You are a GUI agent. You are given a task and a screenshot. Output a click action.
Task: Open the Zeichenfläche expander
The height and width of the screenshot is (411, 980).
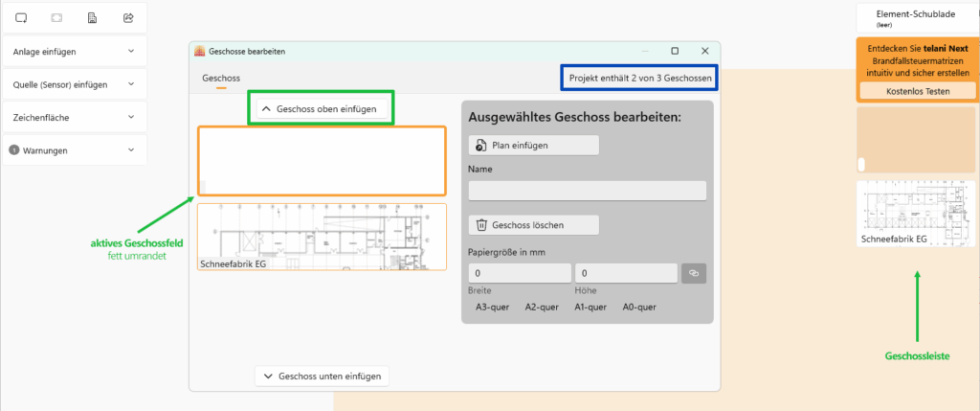[75, 117]
